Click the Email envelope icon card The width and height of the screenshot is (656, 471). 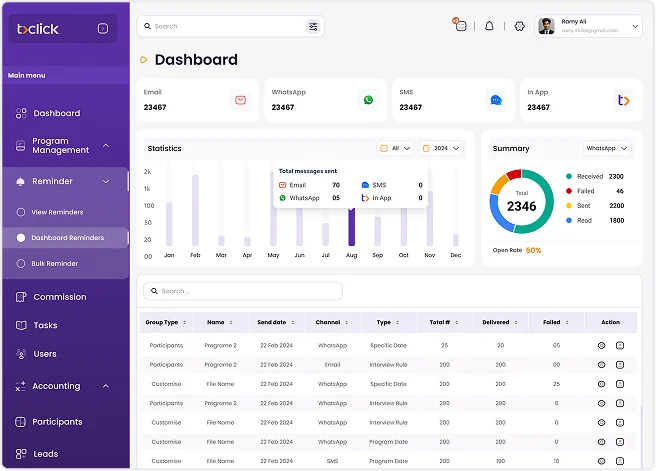(240, 100)
